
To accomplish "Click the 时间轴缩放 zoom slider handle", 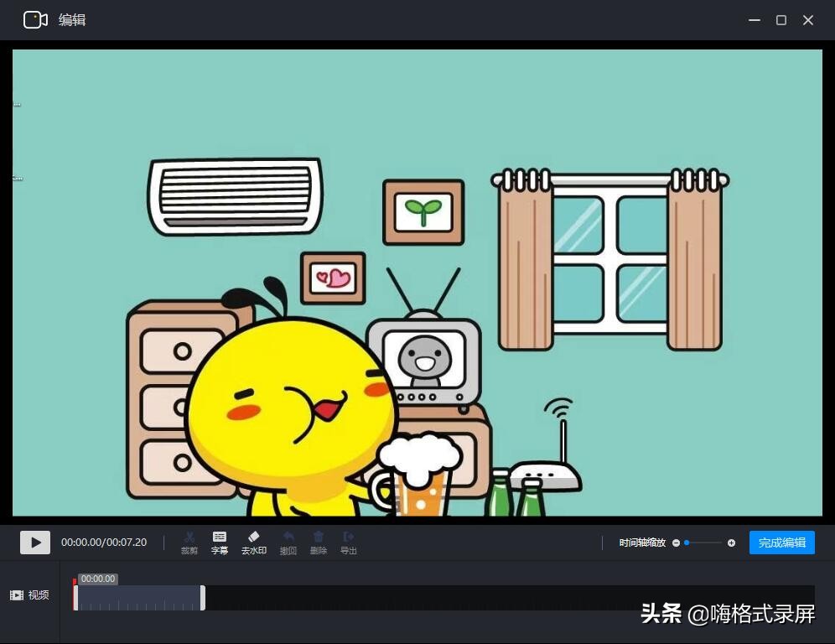I will [686, 543].
